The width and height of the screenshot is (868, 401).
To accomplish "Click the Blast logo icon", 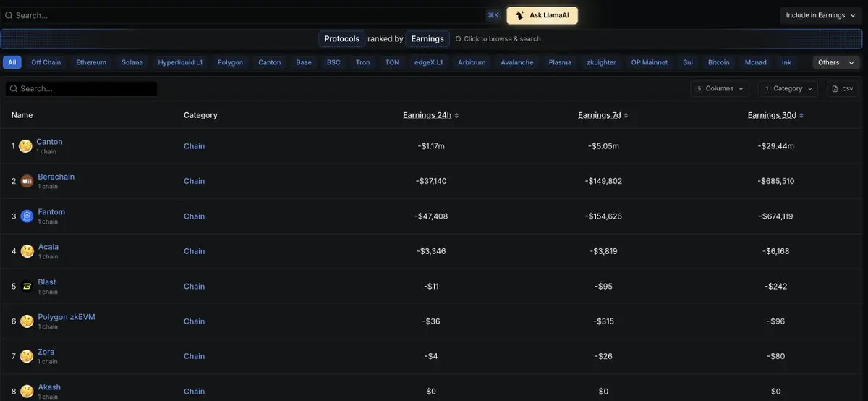I will tap(27, 287).
